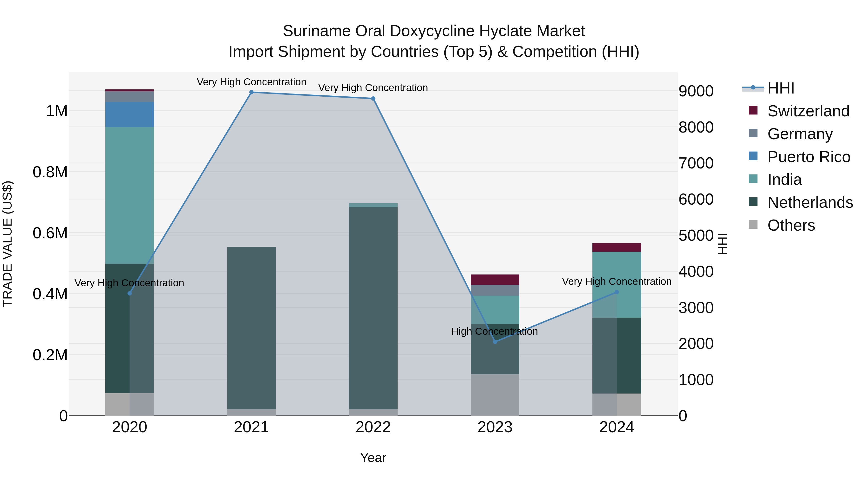This screenshot has height=488, width=868.
Task: Toggle the India legend entry
Action: (x=775, y=180)
